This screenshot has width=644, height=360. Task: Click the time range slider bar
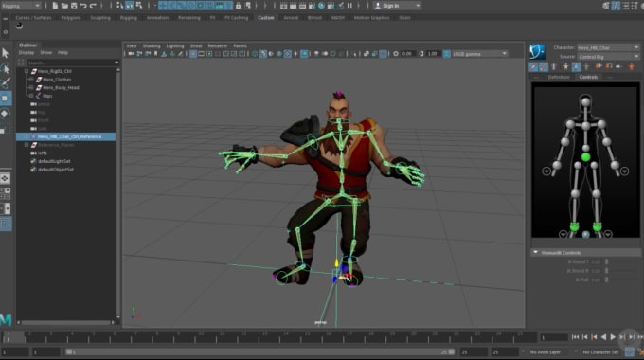(260, 352)
